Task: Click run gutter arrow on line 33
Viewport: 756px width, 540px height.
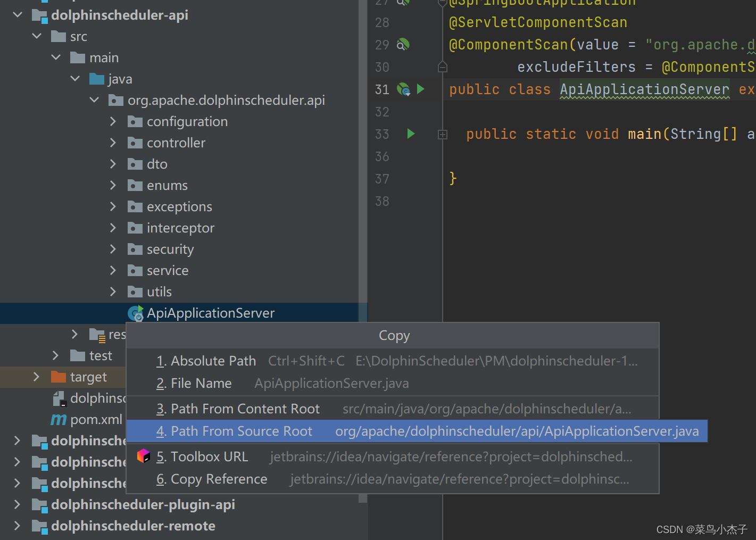Action: click(x=411, y=134)
